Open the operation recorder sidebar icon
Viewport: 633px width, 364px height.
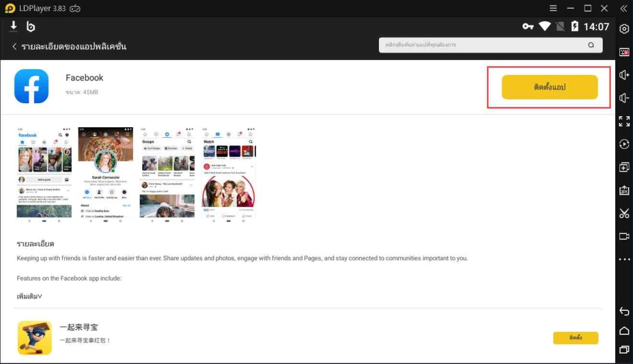tap(624, 144)
